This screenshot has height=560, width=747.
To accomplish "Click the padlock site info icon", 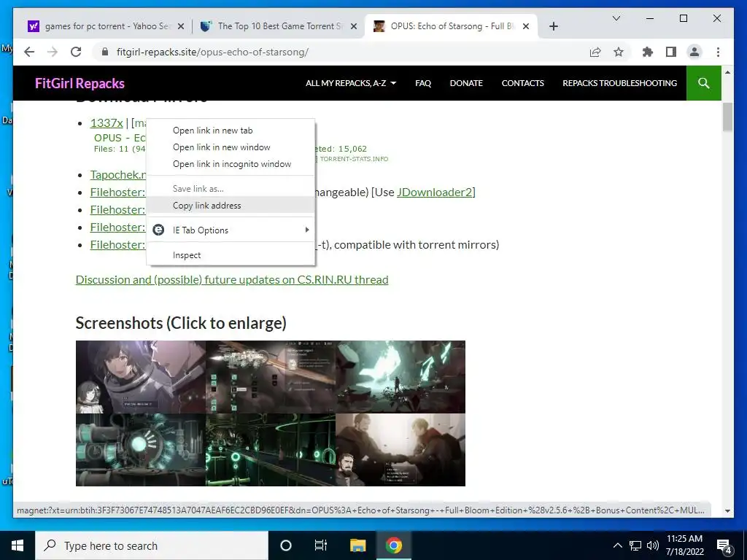I will pos(105,52).
